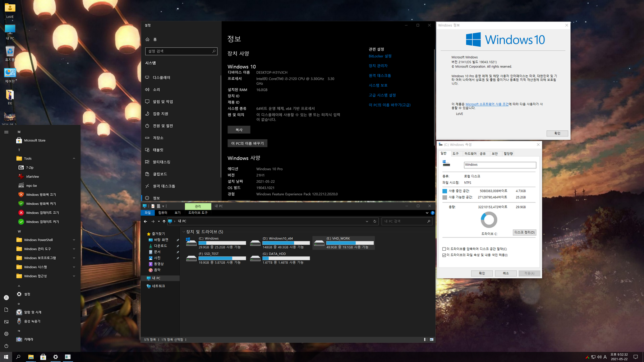Click the Start menu hamburger expand icon
This screenshot has width=644, height=362.
pyautogui.click(x=6, y=132)
